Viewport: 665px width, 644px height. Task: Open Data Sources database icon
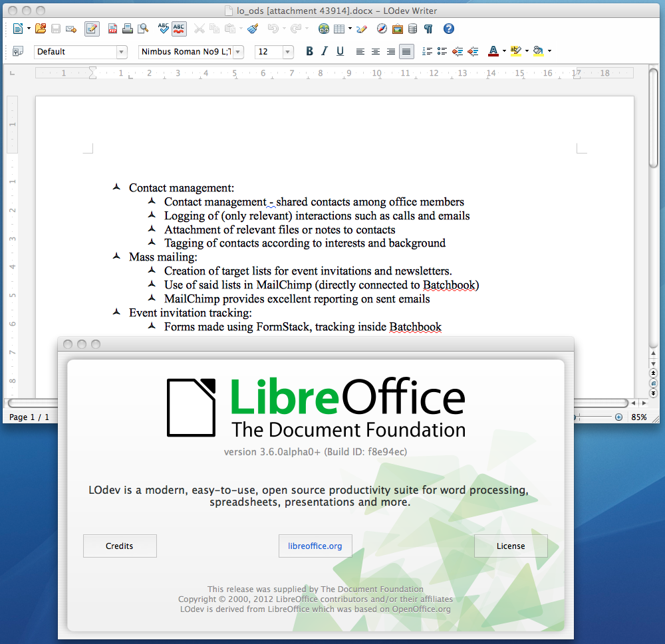[413, 29]
